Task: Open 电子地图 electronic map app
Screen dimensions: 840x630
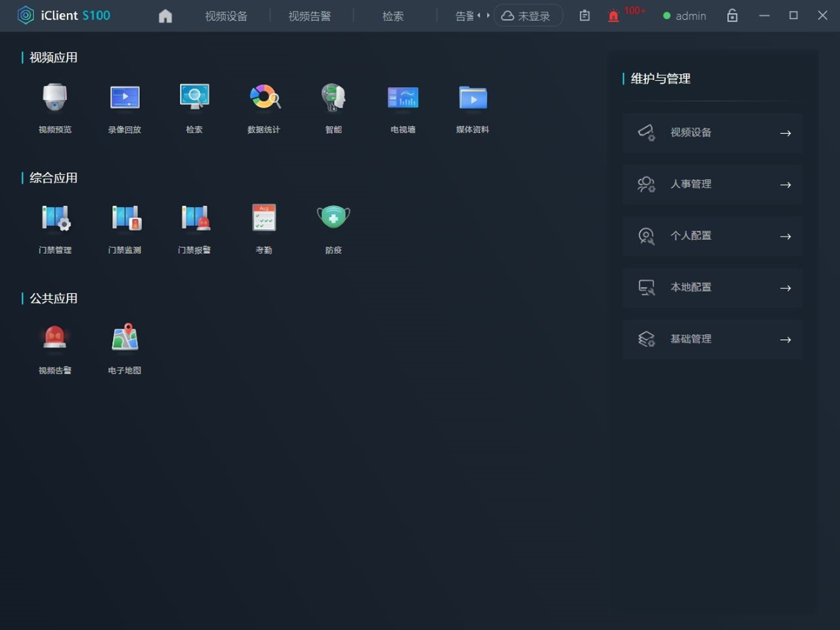Action: 125,339
